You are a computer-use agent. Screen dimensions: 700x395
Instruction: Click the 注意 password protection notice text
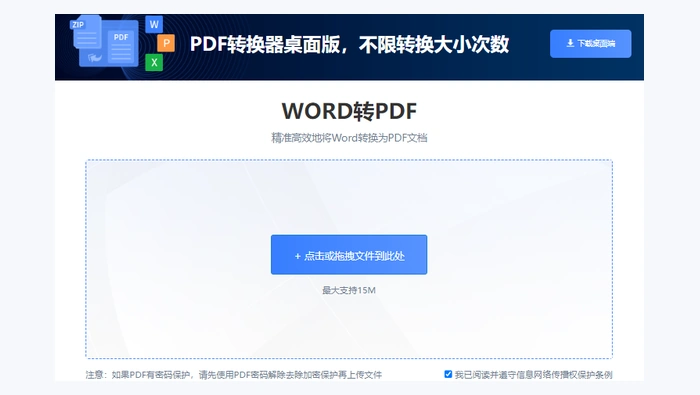point(234,375)
